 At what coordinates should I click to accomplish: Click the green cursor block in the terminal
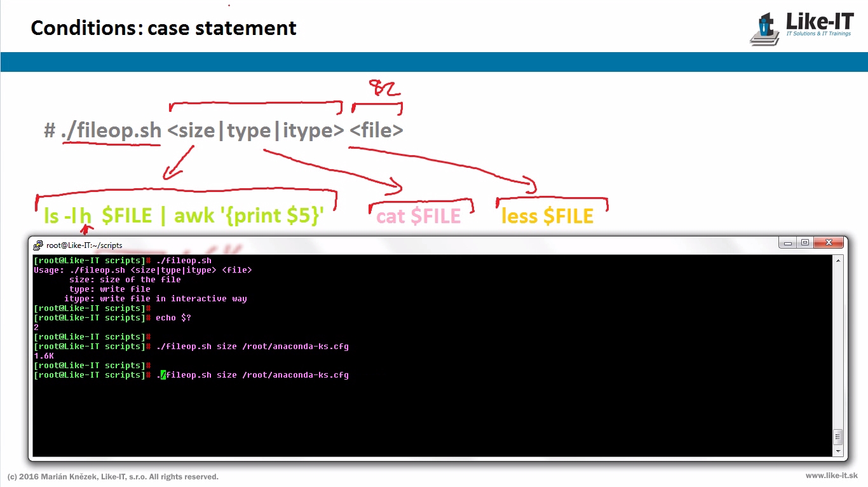coord(163,375)
